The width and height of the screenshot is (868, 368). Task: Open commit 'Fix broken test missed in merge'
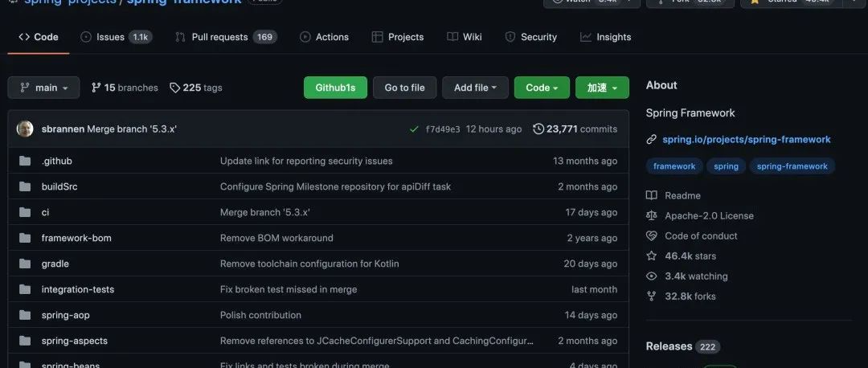pos(289,289)
